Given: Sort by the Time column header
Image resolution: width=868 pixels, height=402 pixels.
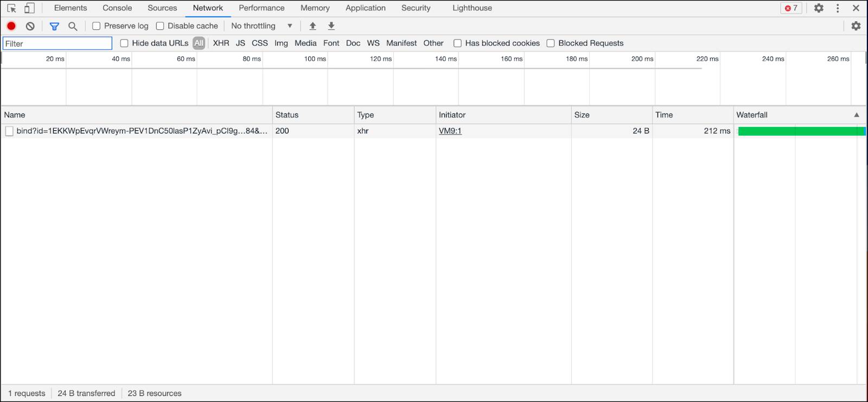Looking at the screenshot, I should 693,115.
